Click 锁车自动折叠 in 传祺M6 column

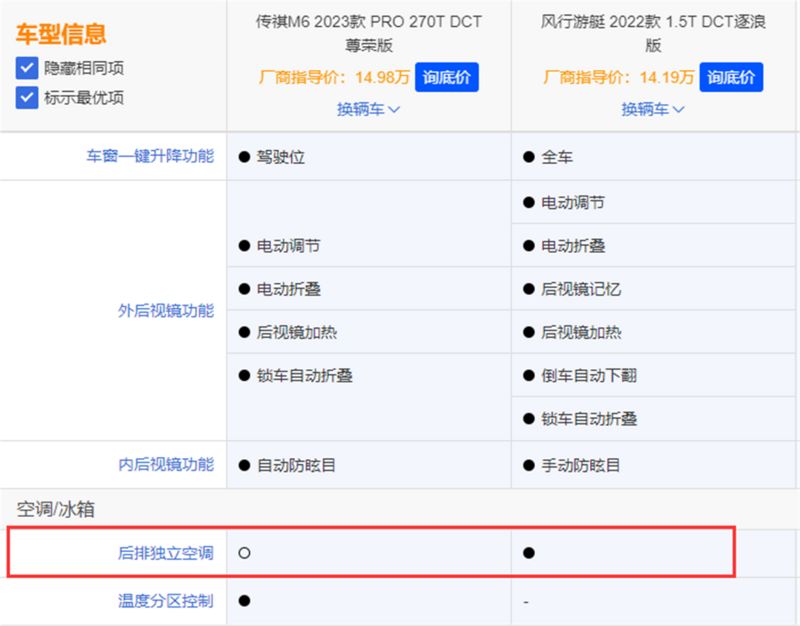pyautogui.click(x=305, y=376)
